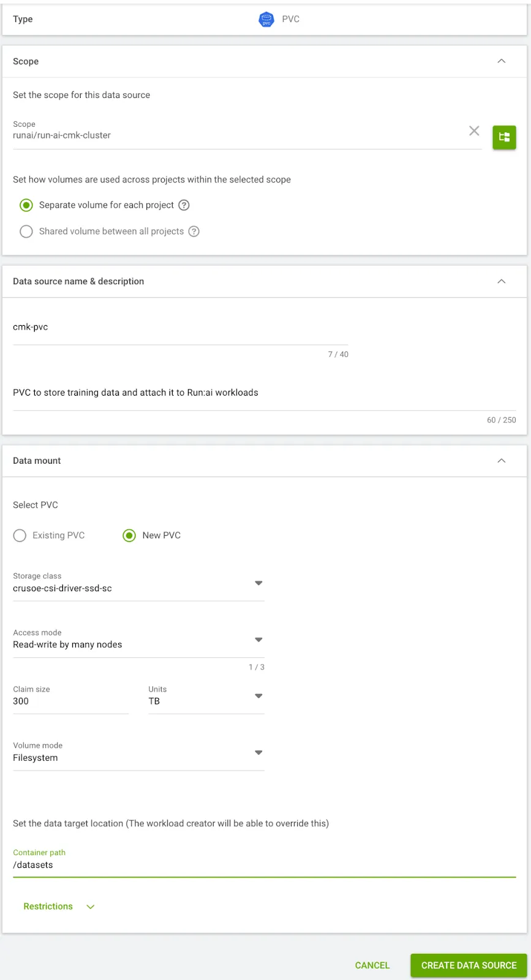Select Shared volume between all projects
This screenshot has width=531, height=980.
pos(26,232)
